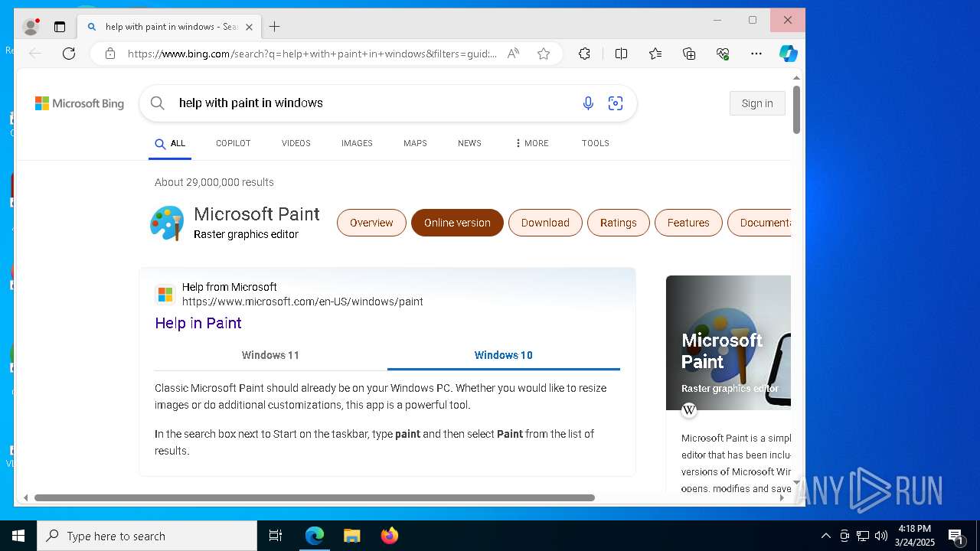Open the Favorites list icon
980x551 pixels.
coord(655,54)
